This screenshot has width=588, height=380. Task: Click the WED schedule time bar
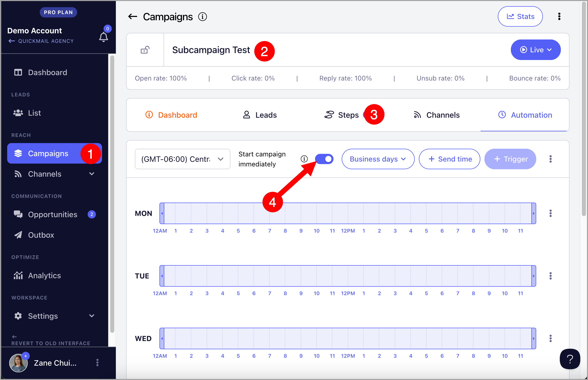point(348,338)
